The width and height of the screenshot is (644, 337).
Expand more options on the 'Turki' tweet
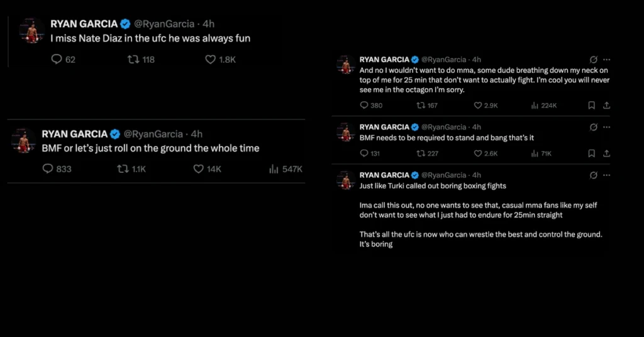pos(606,175)
